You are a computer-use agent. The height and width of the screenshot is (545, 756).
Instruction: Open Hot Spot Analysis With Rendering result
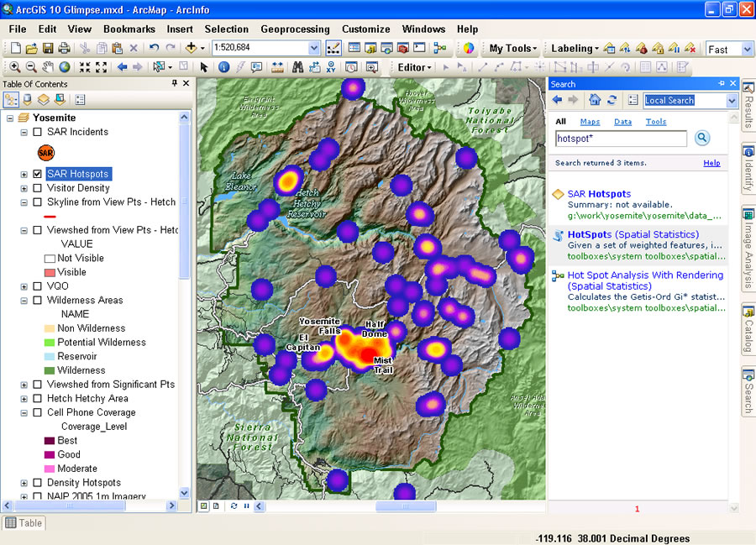click(x=645, y=275)
